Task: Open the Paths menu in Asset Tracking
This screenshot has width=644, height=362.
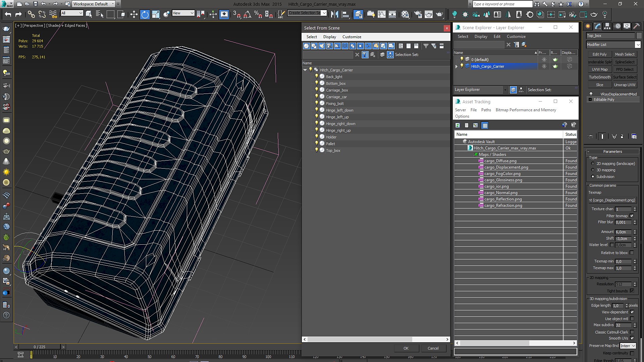Action: 486,110
